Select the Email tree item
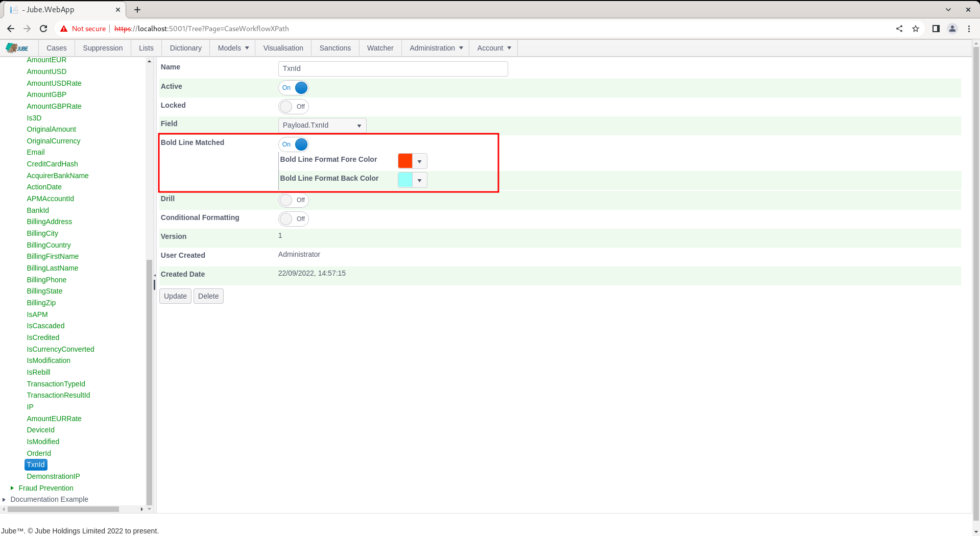This screenshot has height=536, width=980. pos(36,152)
